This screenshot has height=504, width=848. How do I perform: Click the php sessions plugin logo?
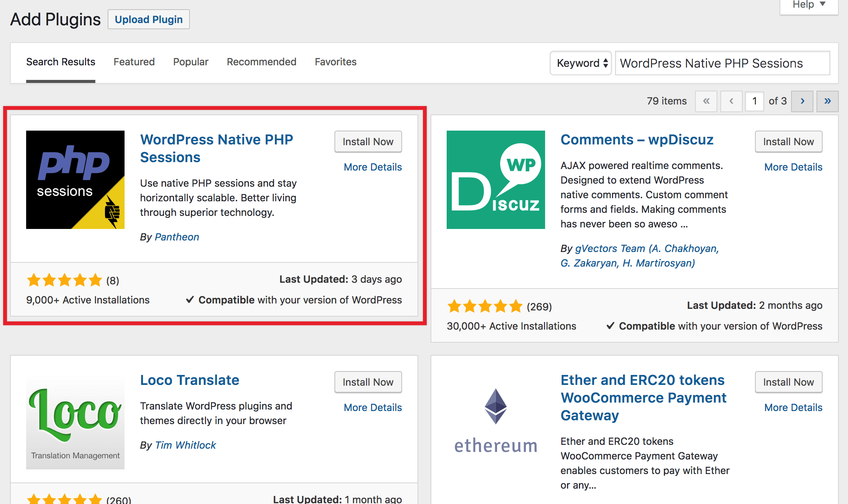75,179
